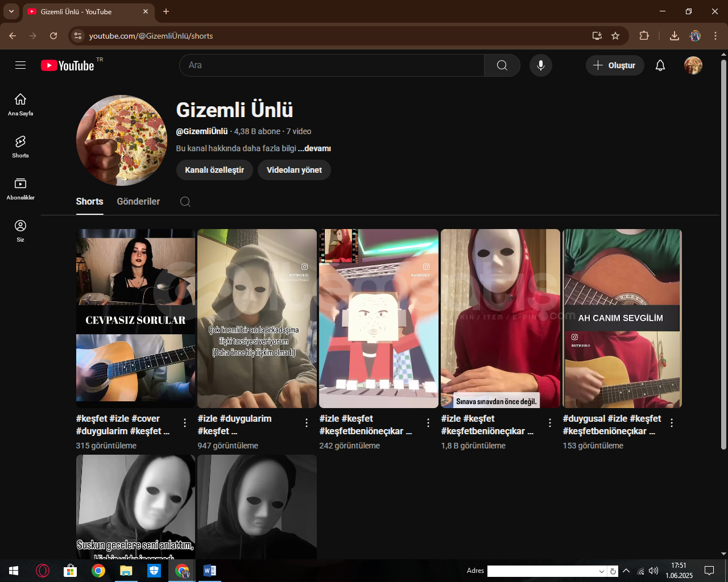Open notifications bell
728x582 pixels.
coord(660,65)
